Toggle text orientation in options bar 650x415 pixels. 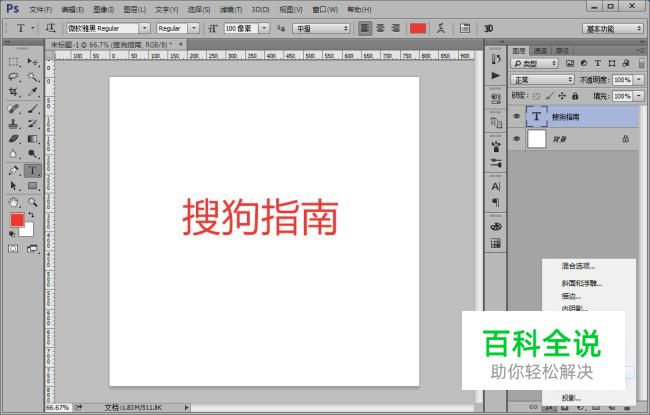click(50, 28)
